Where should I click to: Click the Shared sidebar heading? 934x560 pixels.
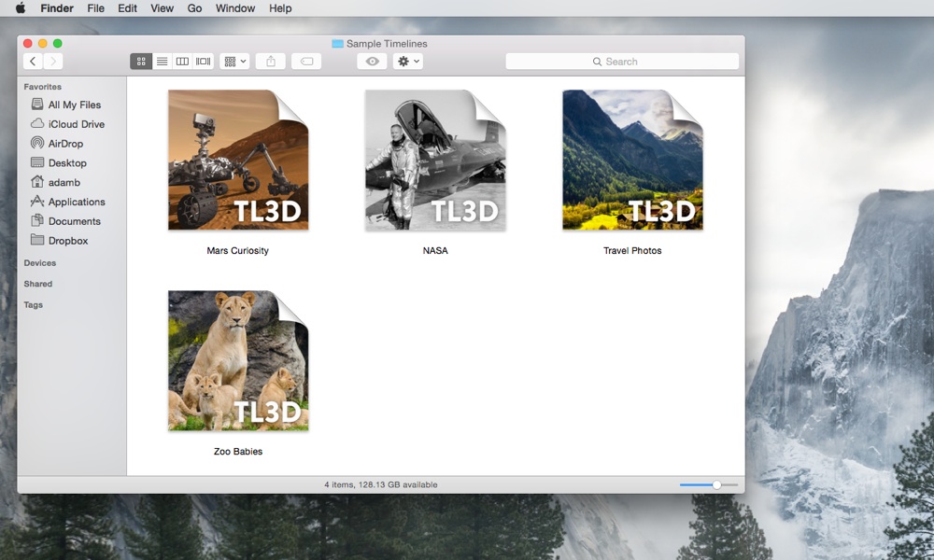[x=38, y=284]
